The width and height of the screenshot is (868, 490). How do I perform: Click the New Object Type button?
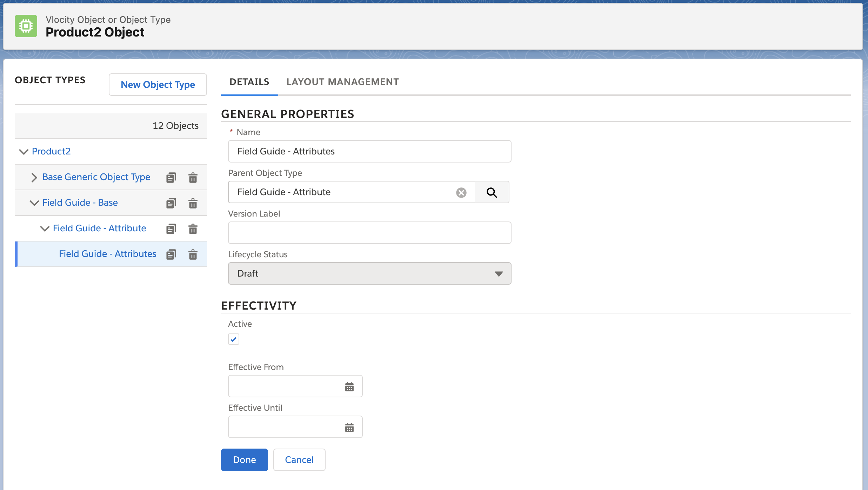point(158,85)
